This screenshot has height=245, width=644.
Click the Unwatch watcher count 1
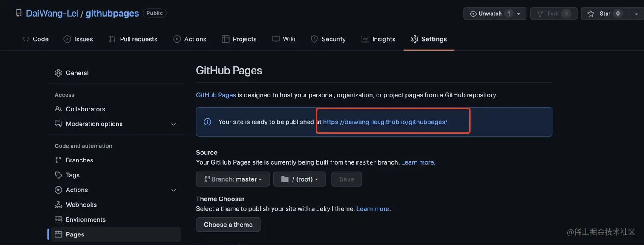[509, 14]
